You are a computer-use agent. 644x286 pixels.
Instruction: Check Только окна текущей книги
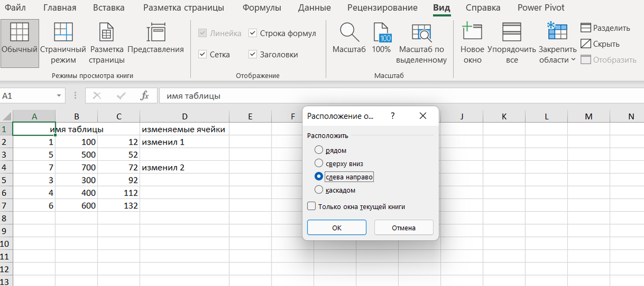coord(311,206)
